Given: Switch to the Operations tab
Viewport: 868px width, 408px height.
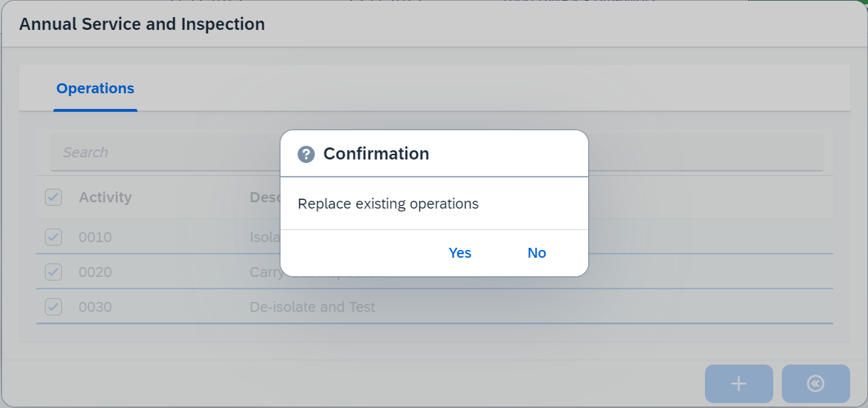Looking at the screenshot, I should pos(95,88).
